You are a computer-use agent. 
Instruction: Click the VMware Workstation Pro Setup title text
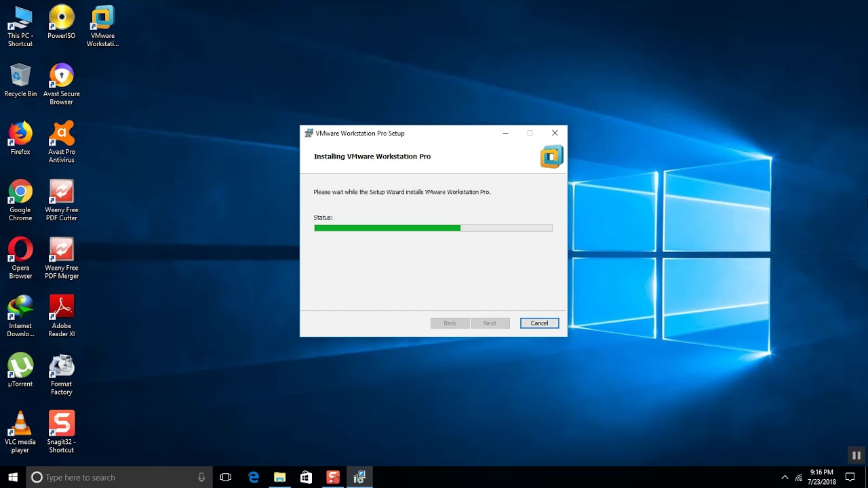pyautogui.click(x=360, y=134)
